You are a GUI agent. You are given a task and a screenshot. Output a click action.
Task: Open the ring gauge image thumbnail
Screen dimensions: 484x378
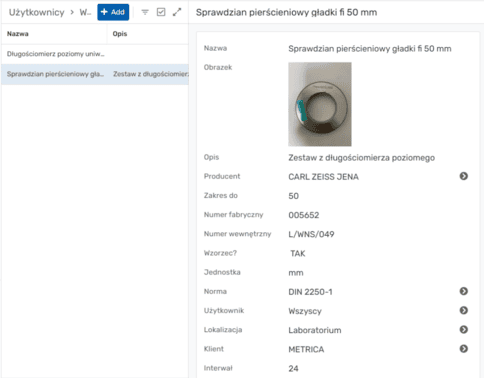[x=320, y=104]
